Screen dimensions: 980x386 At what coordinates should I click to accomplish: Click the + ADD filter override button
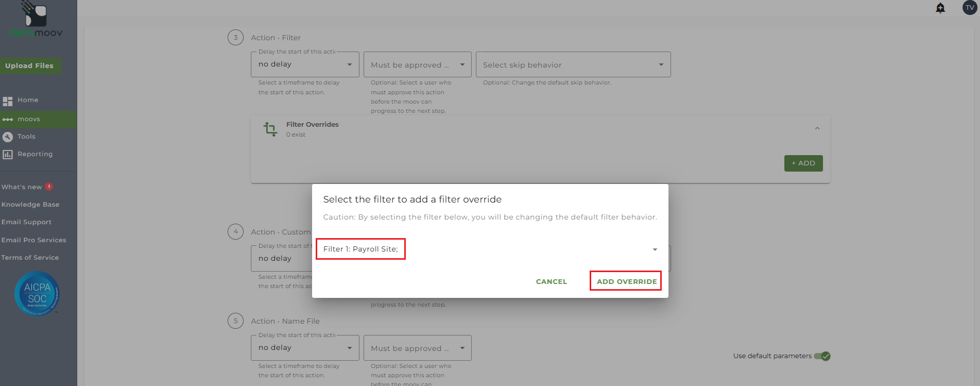803,163
